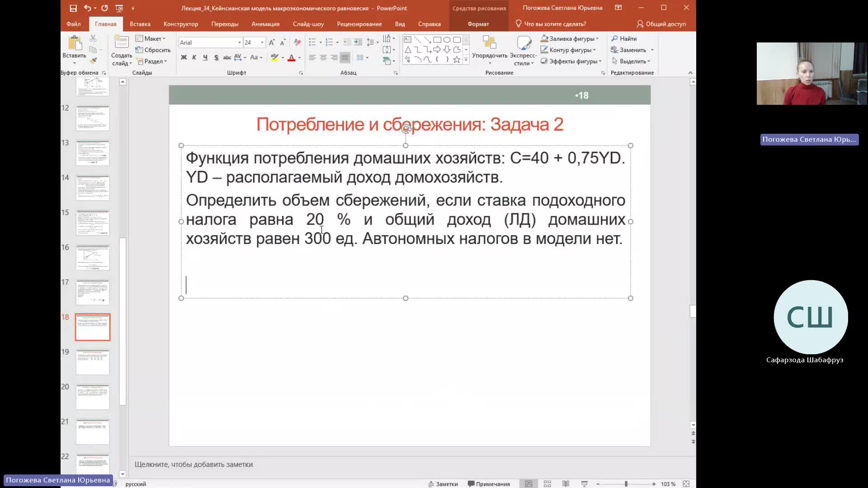The height and width of the screenshot is (488, 868).
Task: Adjust the zoom slider handle
Action: 626,484
